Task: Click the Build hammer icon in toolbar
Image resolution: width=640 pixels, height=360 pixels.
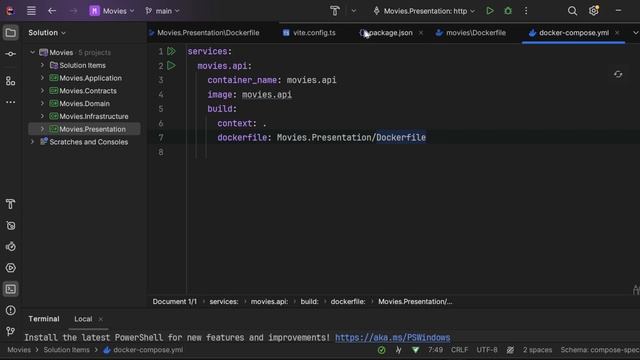Action: (x=335, y=11)
